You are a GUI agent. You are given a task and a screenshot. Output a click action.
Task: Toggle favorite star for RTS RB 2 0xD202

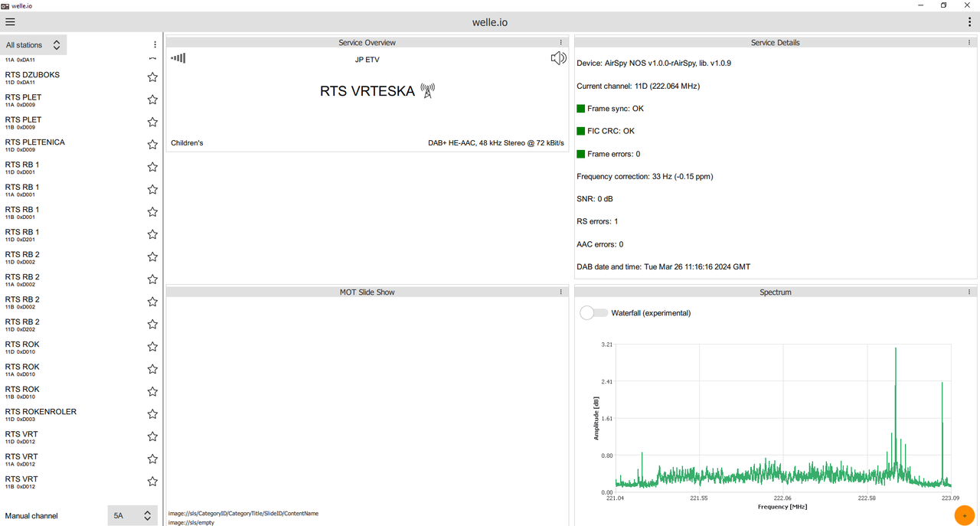pos(152,325)
